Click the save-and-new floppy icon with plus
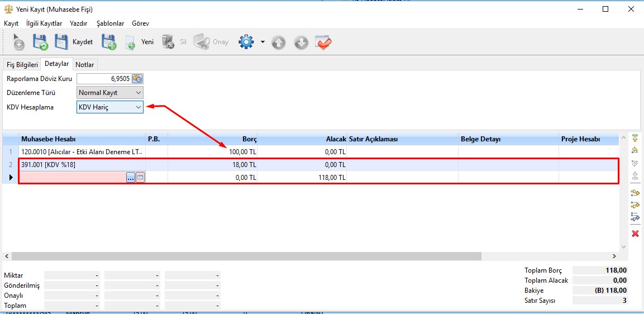The image size is (644, 314). [109, 42]
